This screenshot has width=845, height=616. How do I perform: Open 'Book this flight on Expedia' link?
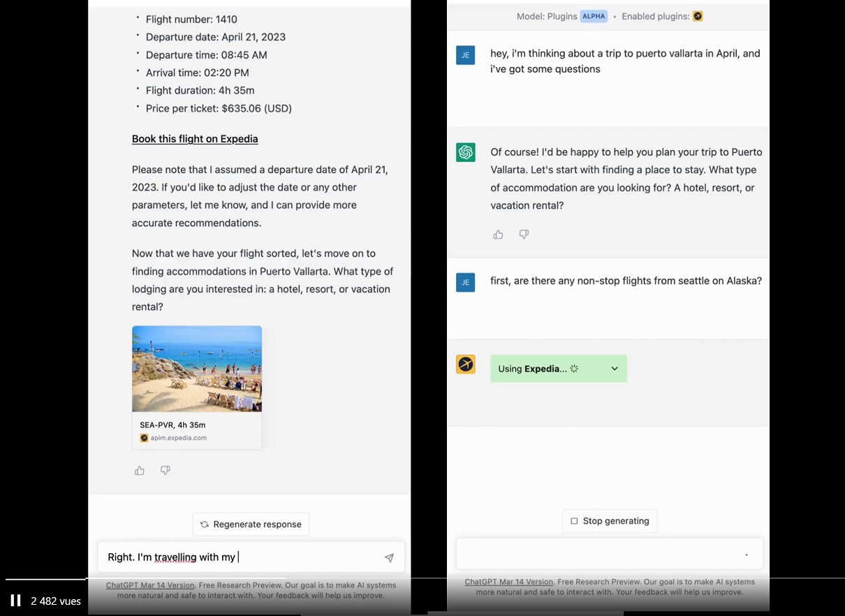(x=195, y=139)
